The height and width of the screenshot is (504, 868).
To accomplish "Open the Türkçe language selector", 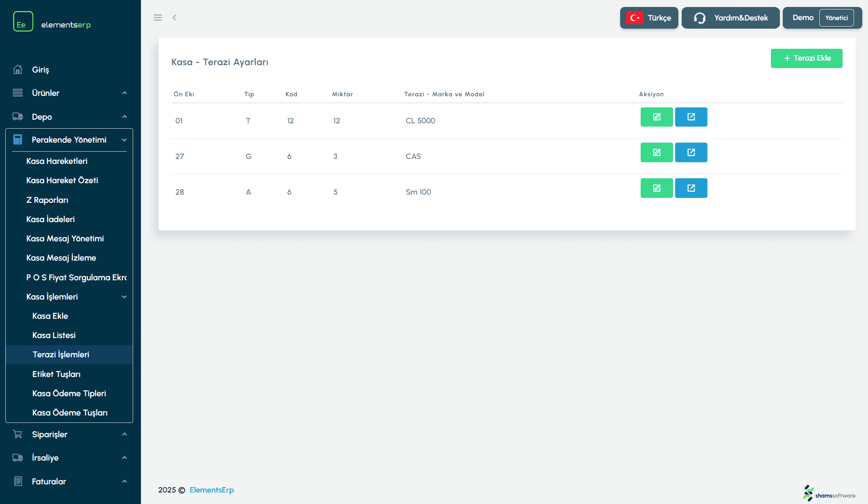I will [649, 18].
